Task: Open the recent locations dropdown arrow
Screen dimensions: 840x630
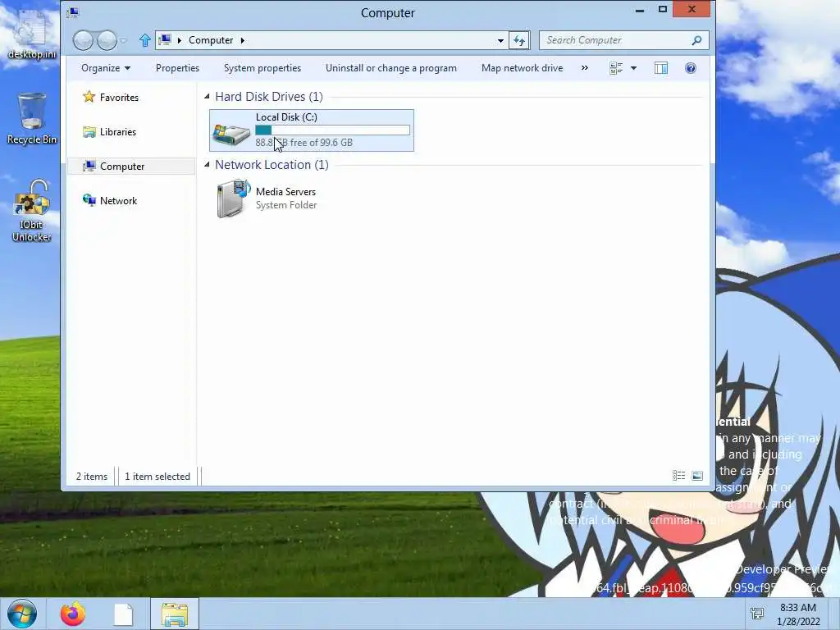Action: click(124, 40)
